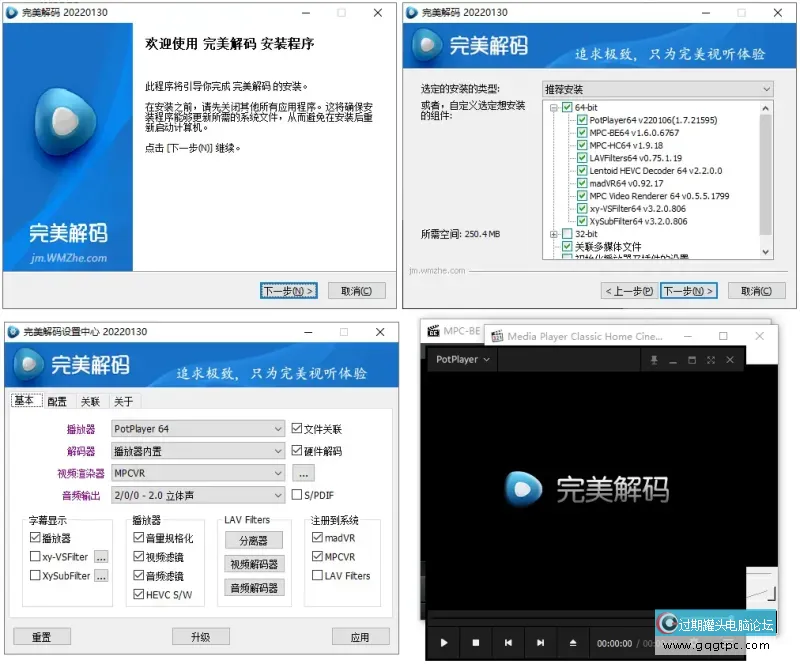Viewport: 800px width, 664px height.
Task: Click the PotPlayer eject/open file button
Action: pyautogui.click(x=572, y=643)
